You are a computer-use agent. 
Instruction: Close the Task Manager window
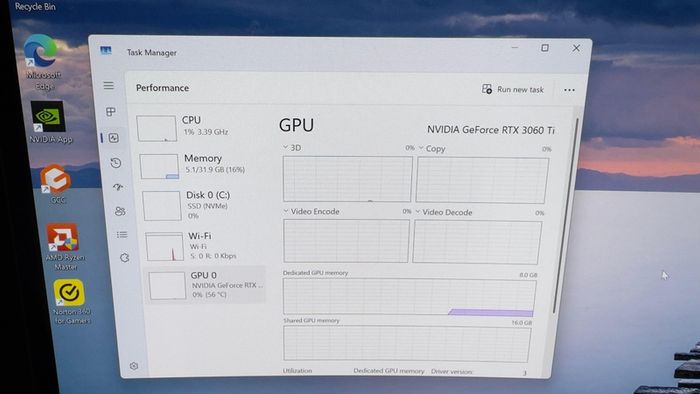pyautogui.click(x=576, y=48)
